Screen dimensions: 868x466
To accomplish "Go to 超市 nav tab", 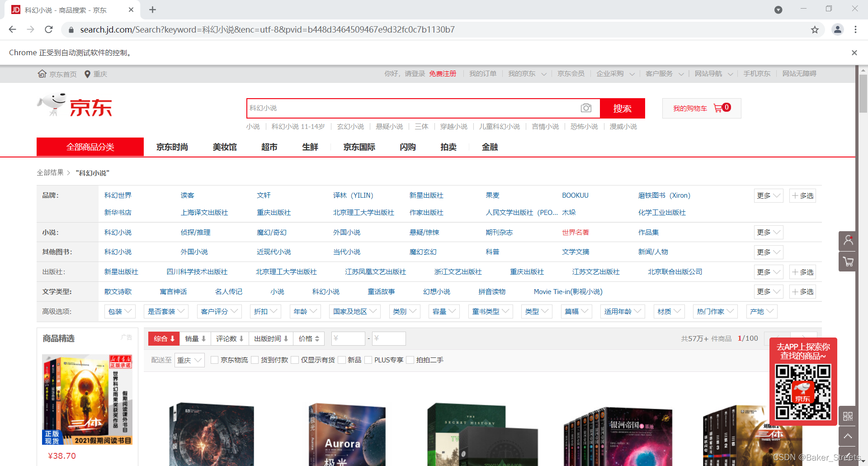I will pos(269,147).
